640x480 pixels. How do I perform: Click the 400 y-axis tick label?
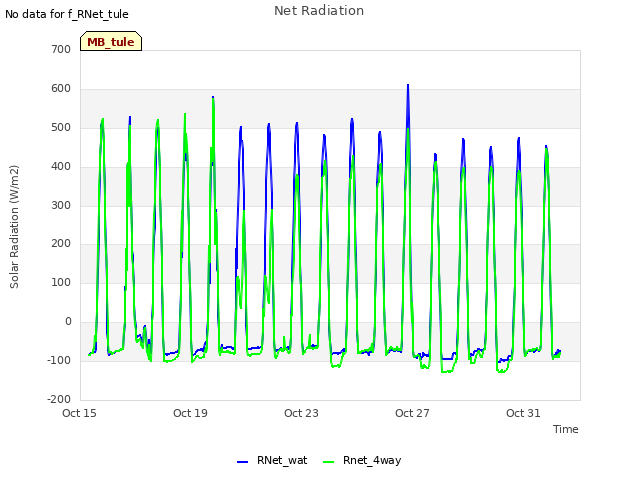tap(61, 167)
